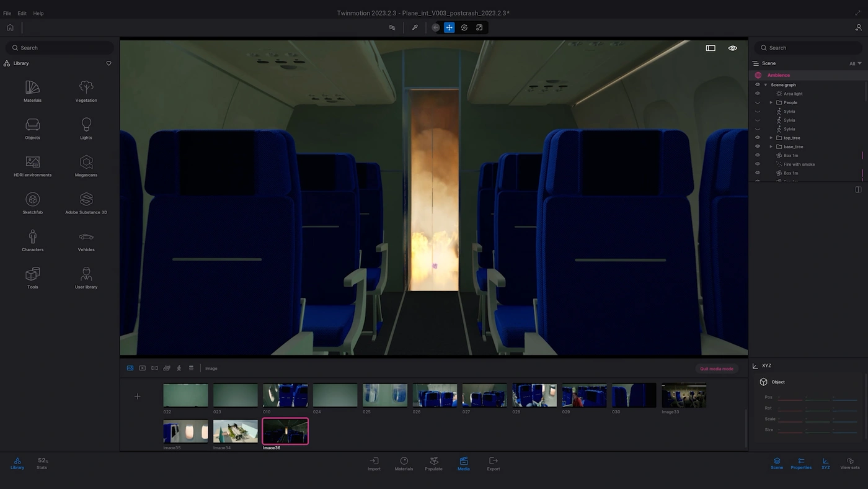Image resolution: width=868 pixels, height=489 pixels.
Task: Select the Image34 thumbnail
Action: [236, 431]
